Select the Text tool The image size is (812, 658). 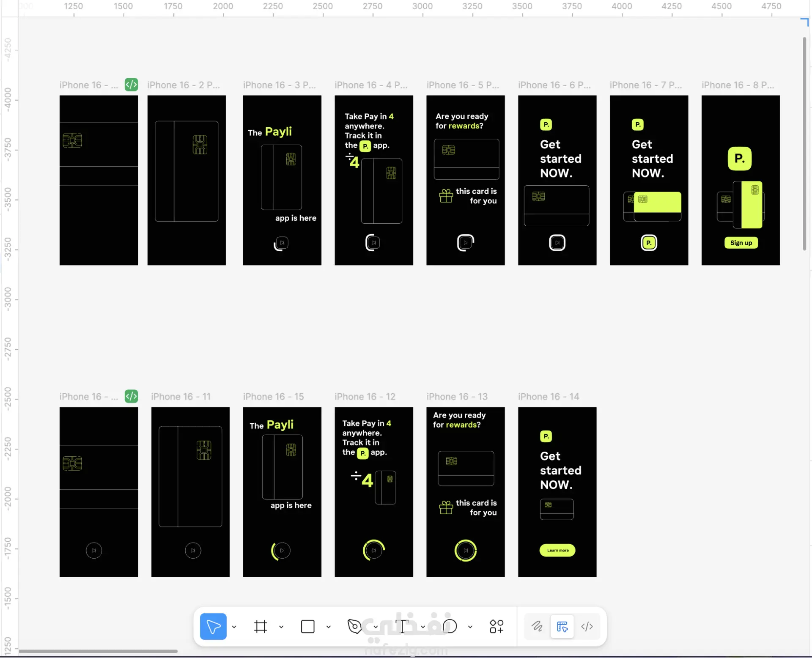pyautogui.click(x=402, y=626)
